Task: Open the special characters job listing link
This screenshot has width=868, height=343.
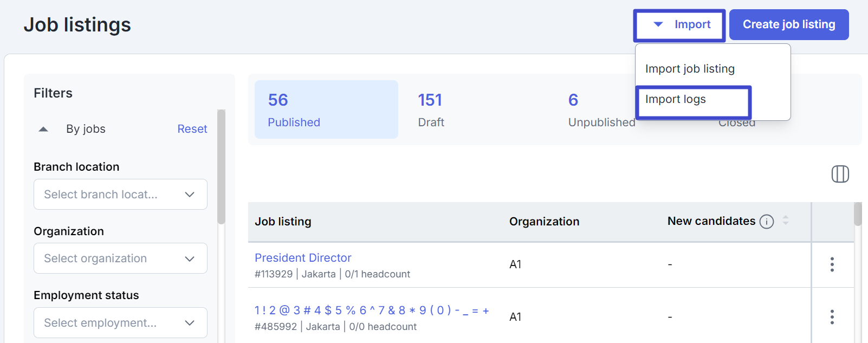Action: click(x=372, y=310)
